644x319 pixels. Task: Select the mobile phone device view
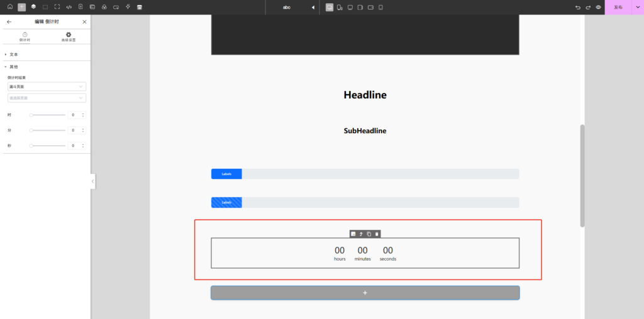[380, 7]
